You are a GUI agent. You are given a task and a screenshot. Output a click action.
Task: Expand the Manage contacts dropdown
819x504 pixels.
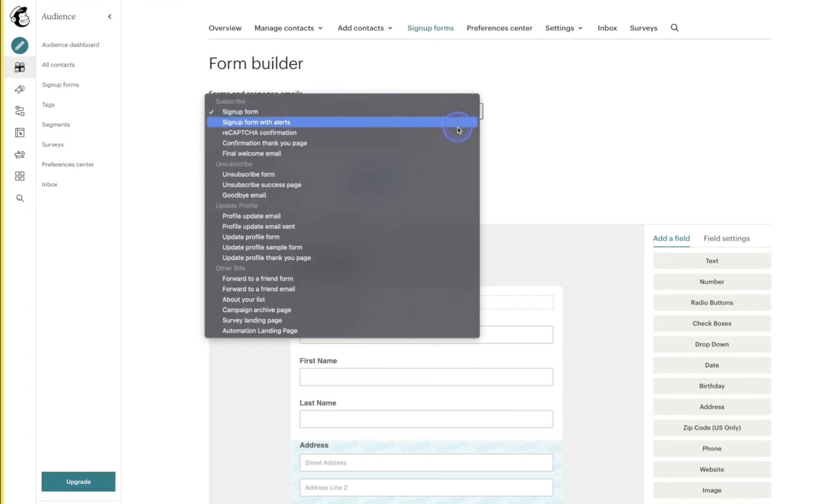tap(288, 28)
